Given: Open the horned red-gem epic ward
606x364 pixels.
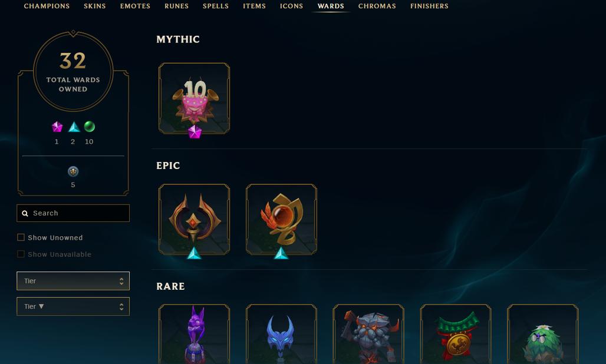Looking at the screenshot, I should tap(194, 219).
